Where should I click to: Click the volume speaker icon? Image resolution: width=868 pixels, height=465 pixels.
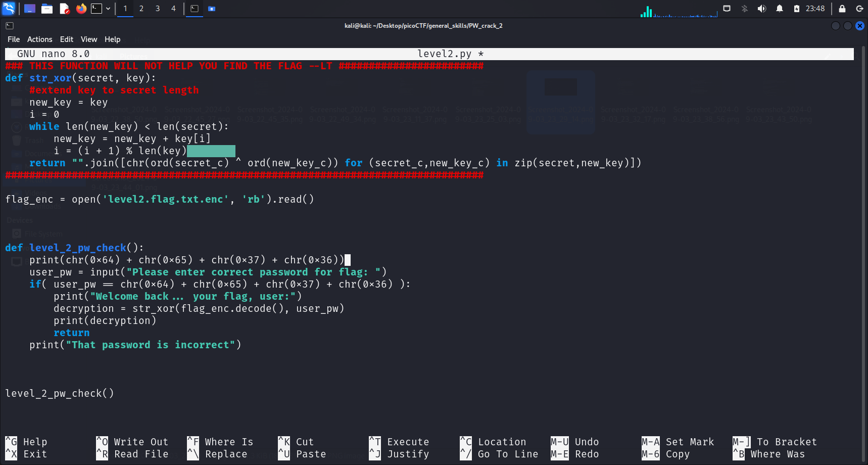click(762, 9)
